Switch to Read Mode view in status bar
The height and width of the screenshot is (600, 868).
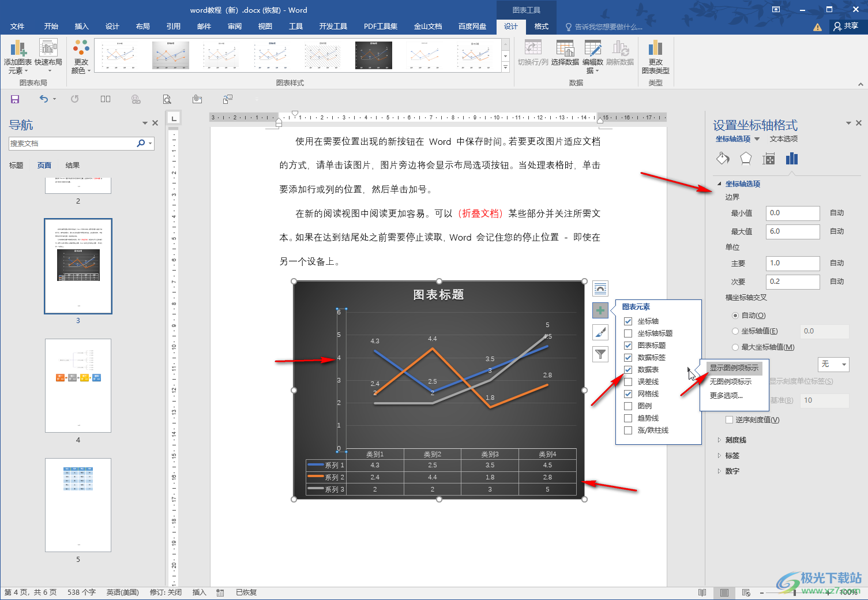pos(702,592)
